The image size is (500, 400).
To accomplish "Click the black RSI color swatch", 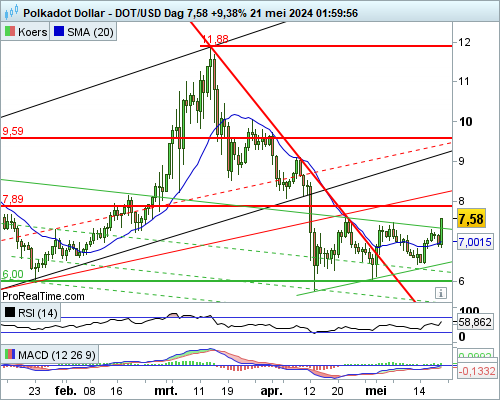I will coord(10,313).
